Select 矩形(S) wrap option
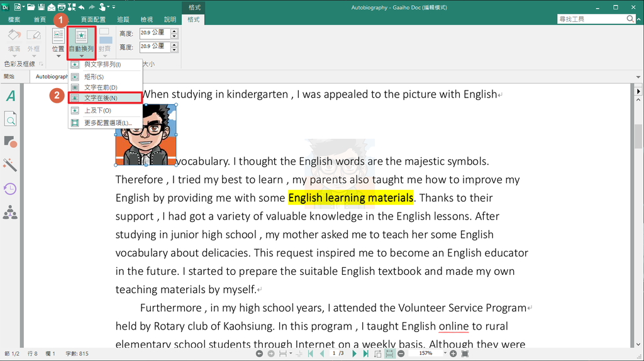644x361 pixels. (x=105, y=77)
